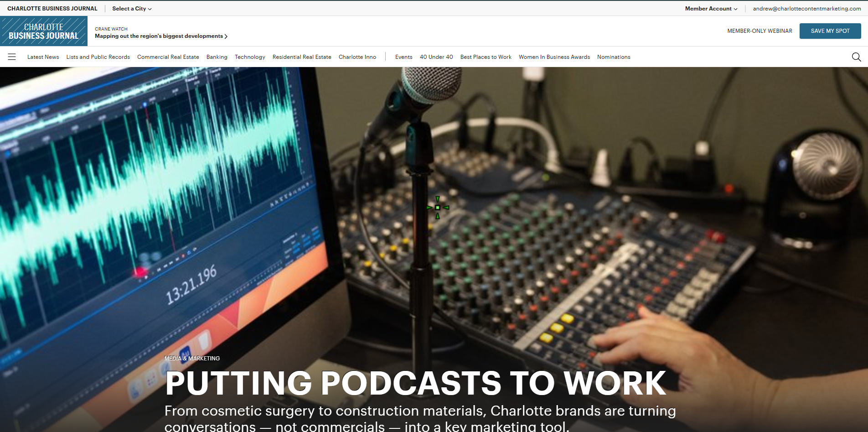Open article PUTTING PODCASTS TO WORK
The height and width of the screenshot is (432, 868).
[415, 383]
